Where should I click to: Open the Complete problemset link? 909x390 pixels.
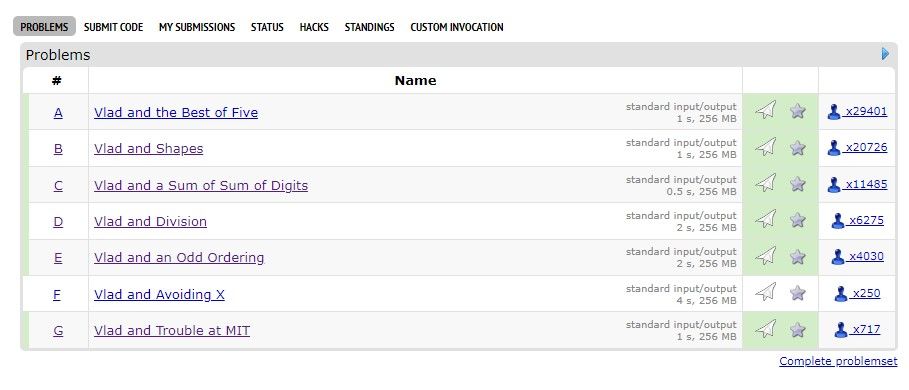(x=838, y=361)
